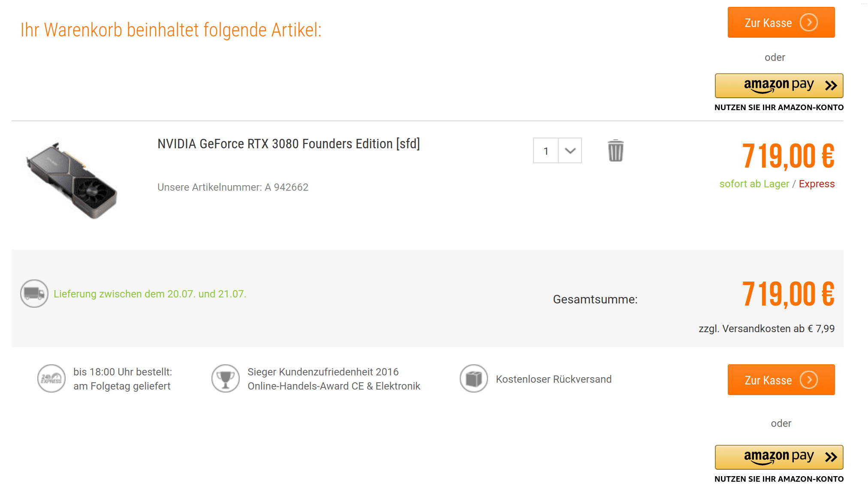Click the trash icon to remove item
Image resolution: width=868 pixels, height=498 pixels.
coord(615,151)
